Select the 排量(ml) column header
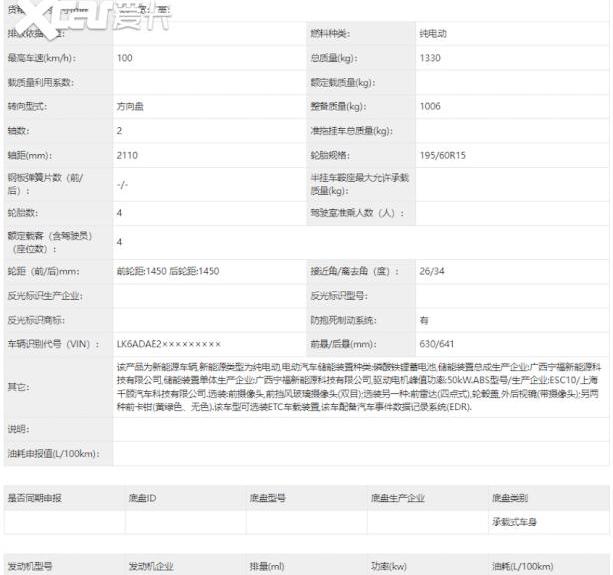Image resolution: width=613 pixels, height=575 pixels. (267, 566)
